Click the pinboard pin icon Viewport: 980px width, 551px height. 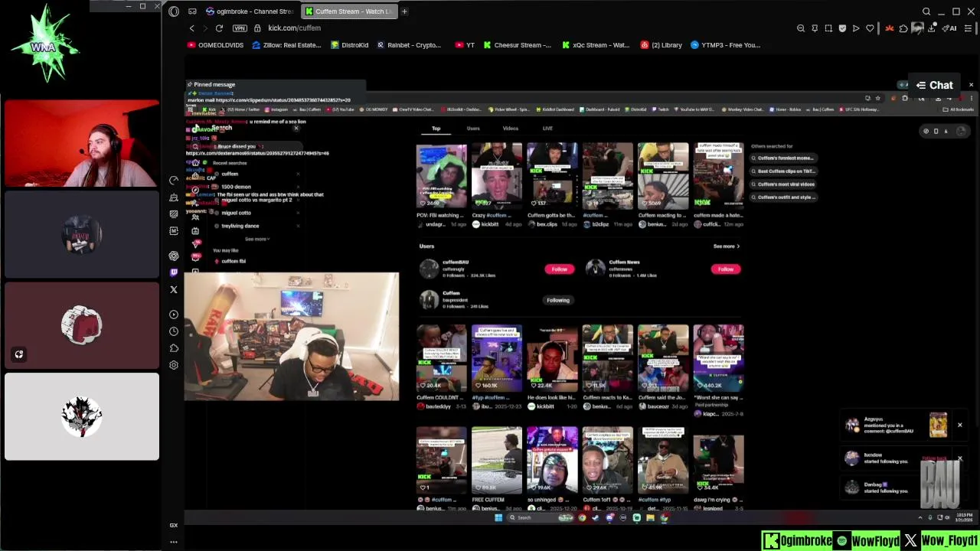point(815,28)
